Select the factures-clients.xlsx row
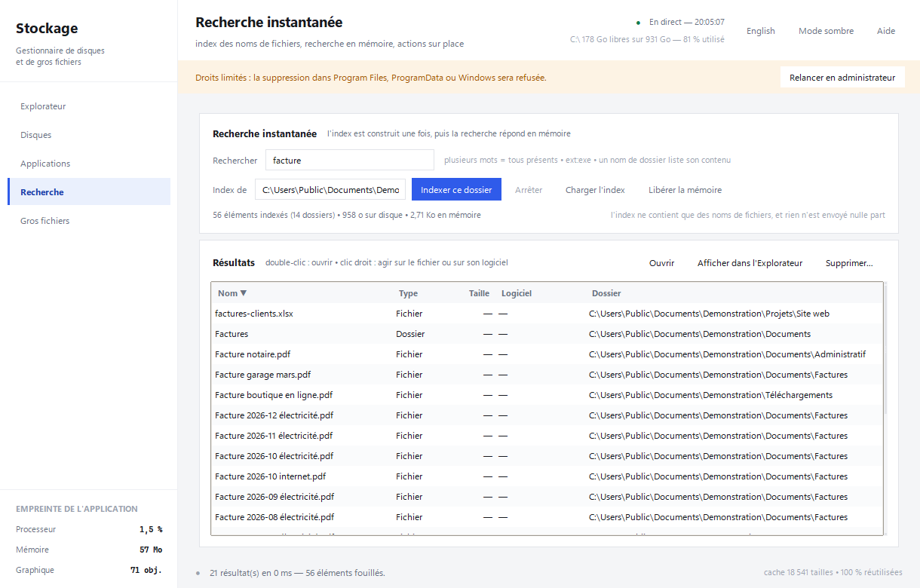Image resolution: width=920 pixels, height=588 pixels. [x=547, y=314]
